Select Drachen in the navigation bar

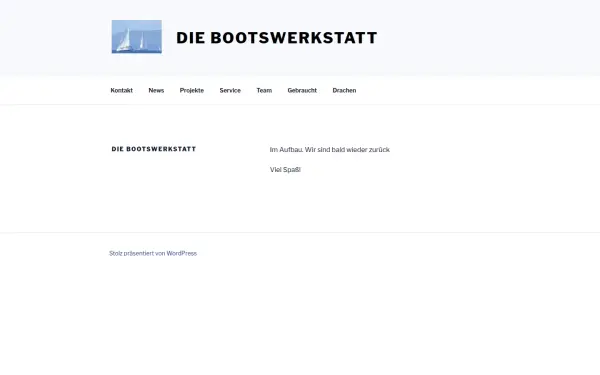click(344, 90)
